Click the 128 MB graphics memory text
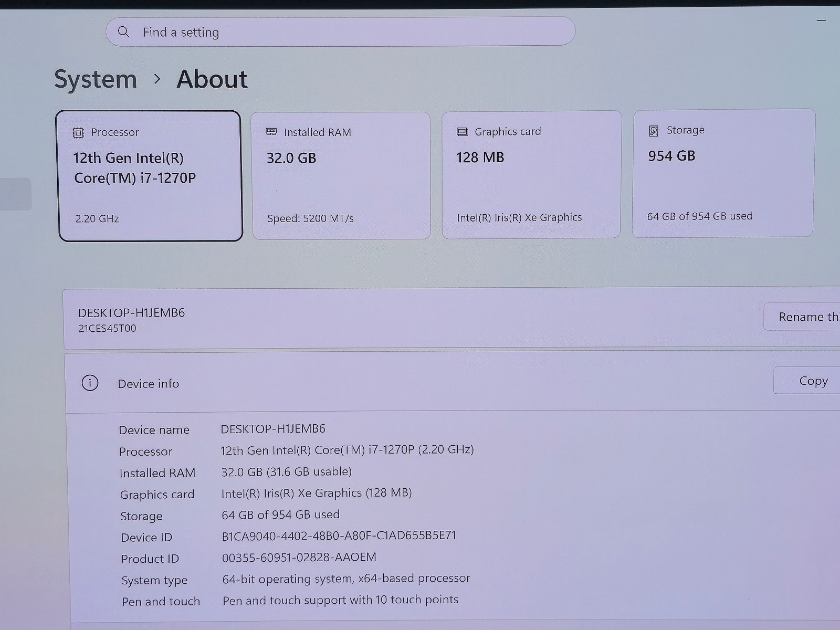Image resolution: width=840 pixels, height=630 pixels. coord(480,157)
